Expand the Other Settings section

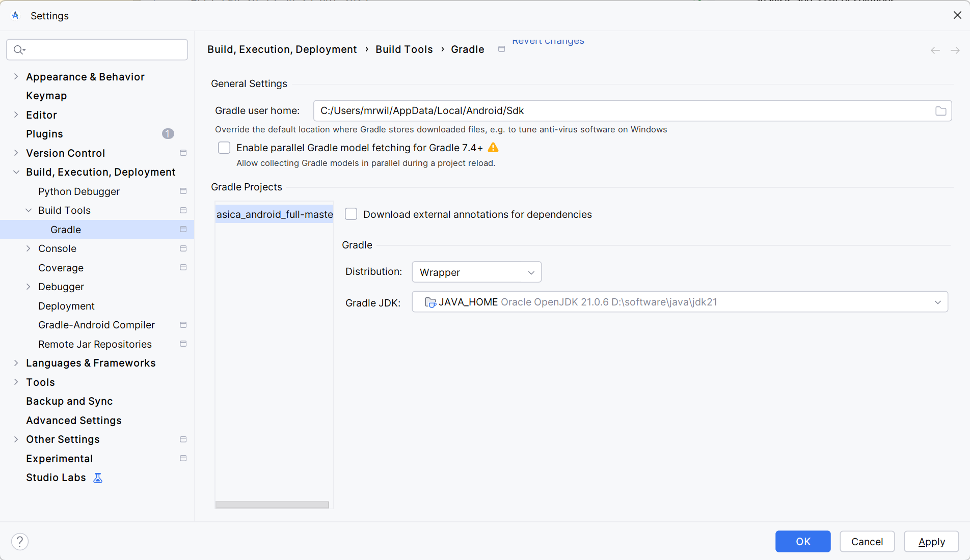tap(16, 439)
